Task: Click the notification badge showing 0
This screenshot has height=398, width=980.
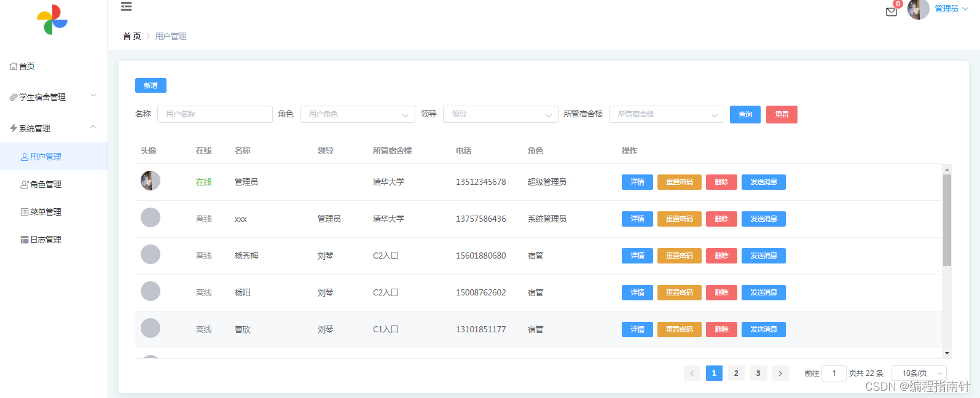Action: pyautogui.click(x=898, y=4)
